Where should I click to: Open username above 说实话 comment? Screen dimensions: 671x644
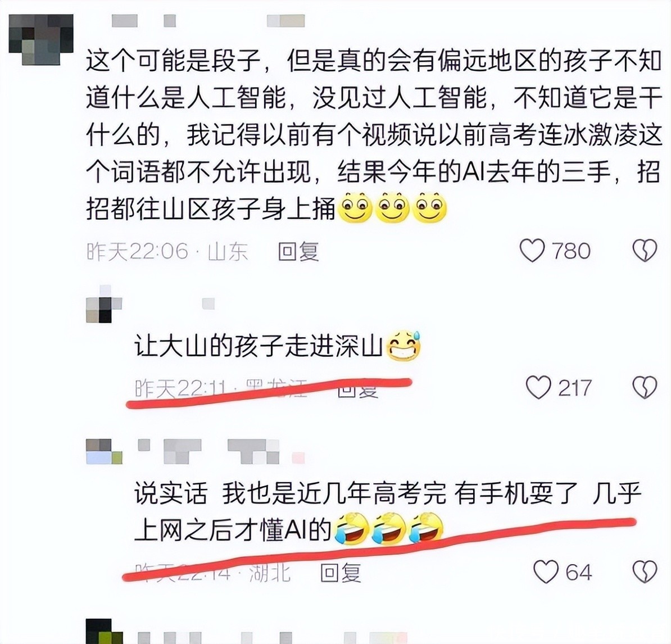pos(221,451)
